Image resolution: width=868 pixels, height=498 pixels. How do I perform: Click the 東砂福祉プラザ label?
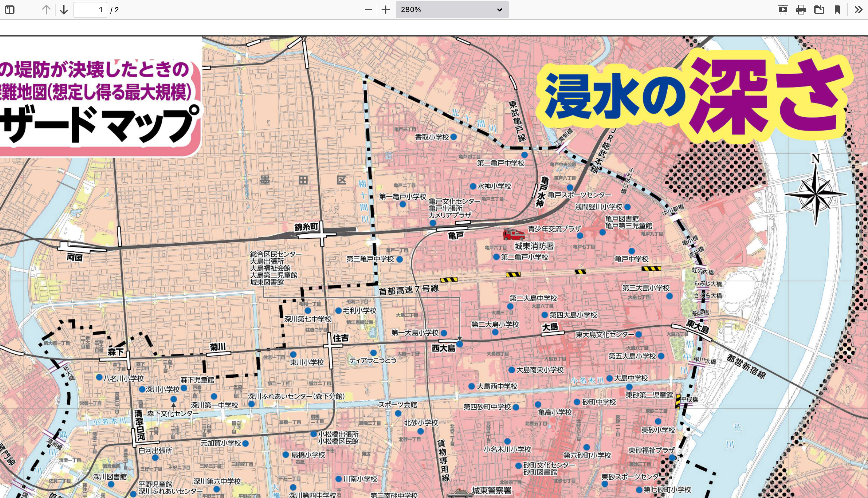tap(652, 450)
